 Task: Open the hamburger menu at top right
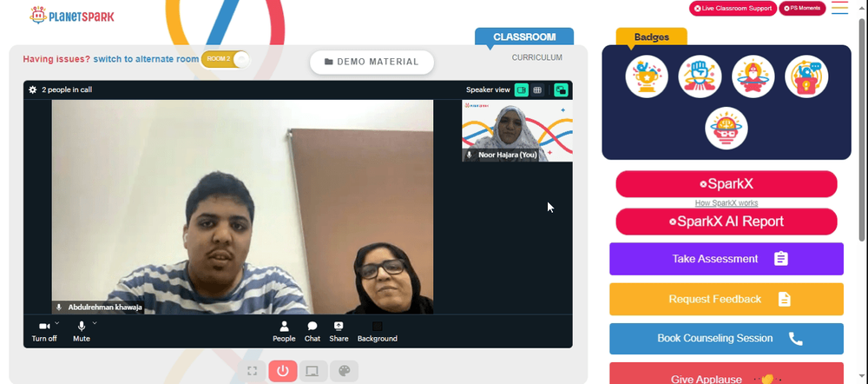click(x=839, y=8)
